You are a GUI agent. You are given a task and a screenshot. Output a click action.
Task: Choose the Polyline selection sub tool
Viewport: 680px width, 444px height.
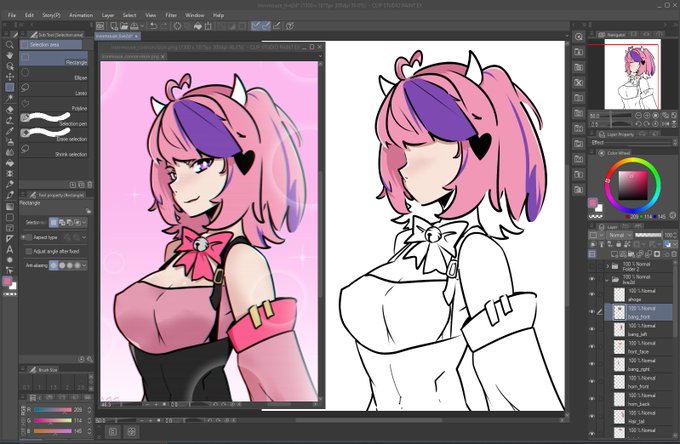[54, 104]
